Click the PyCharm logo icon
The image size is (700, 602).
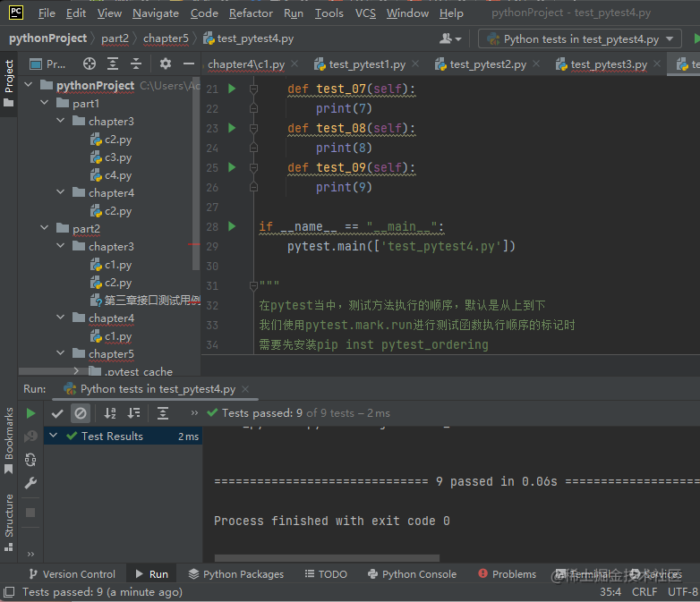point(16,13)
